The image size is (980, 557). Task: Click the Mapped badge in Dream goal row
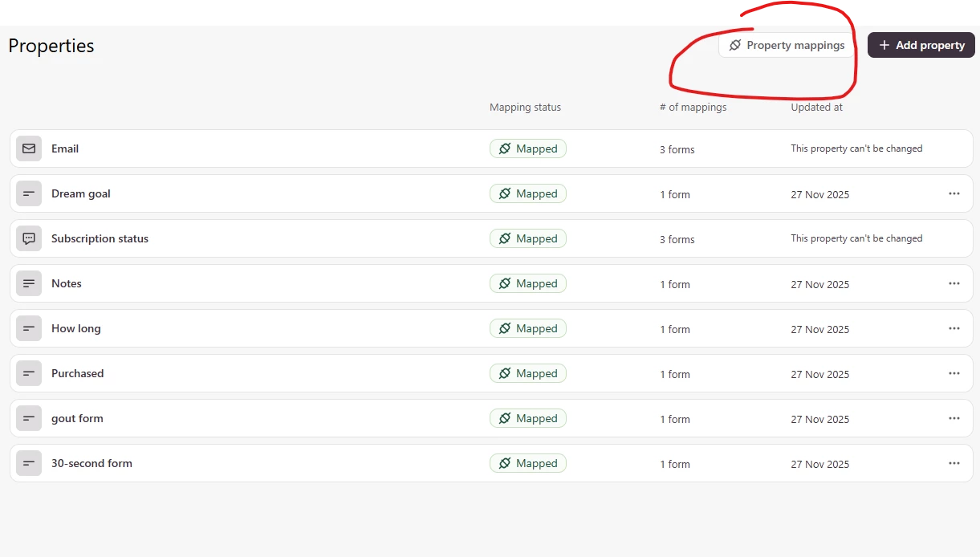(x=528, y=193)
